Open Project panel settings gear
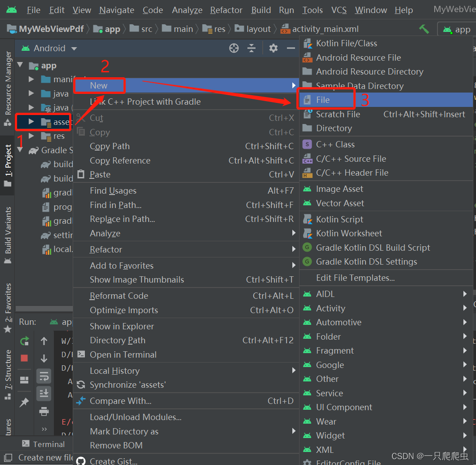 pyautogui.click(x=273, y=48)
